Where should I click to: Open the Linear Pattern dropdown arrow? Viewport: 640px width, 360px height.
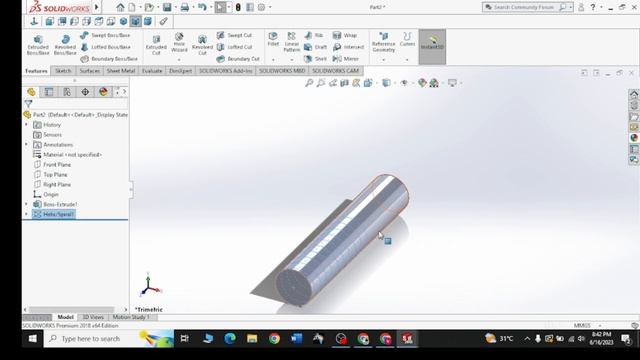coord(291,60)
